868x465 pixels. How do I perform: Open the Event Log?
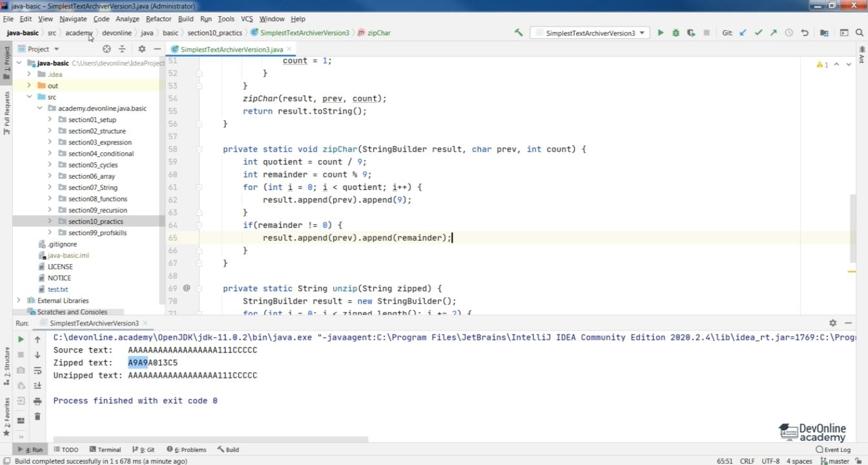pos(833,449)
